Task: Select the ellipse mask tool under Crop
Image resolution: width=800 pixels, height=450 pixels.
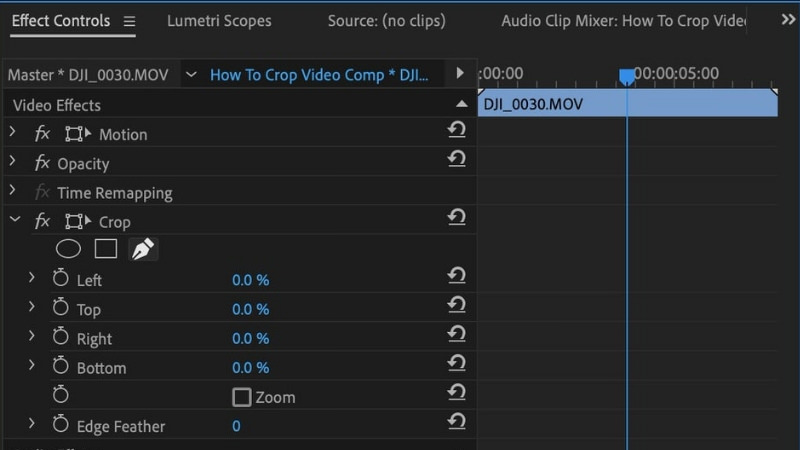Action: coord(67,250)
